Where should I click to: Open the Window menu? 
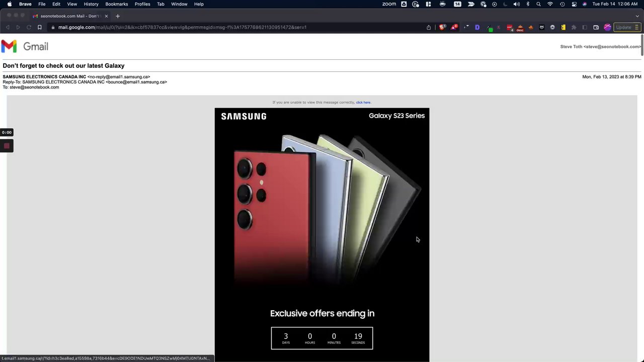click(179, 4)
